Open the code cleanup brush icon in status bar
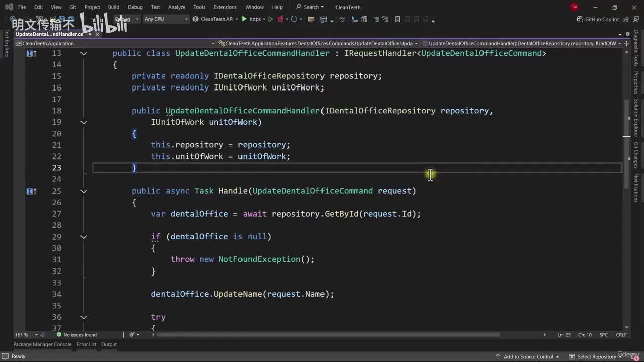Image resolution: width=644 pixels, height=362 pixels. (x=132, y=335)
